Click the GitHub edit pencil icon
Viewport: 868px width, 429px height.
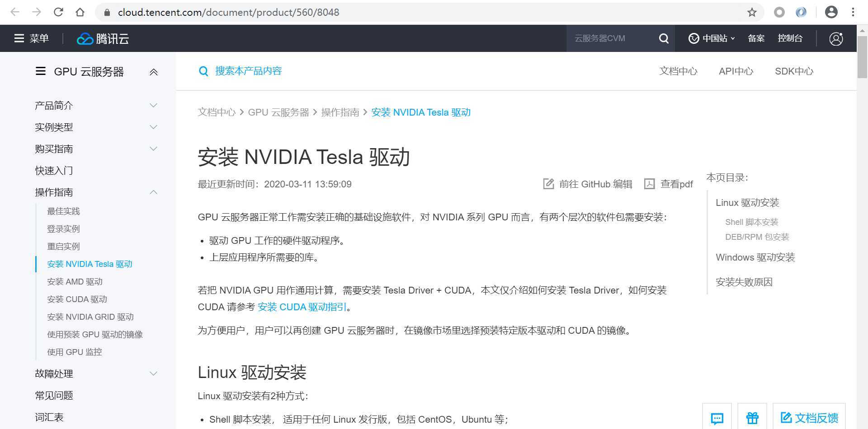(548, 184)
